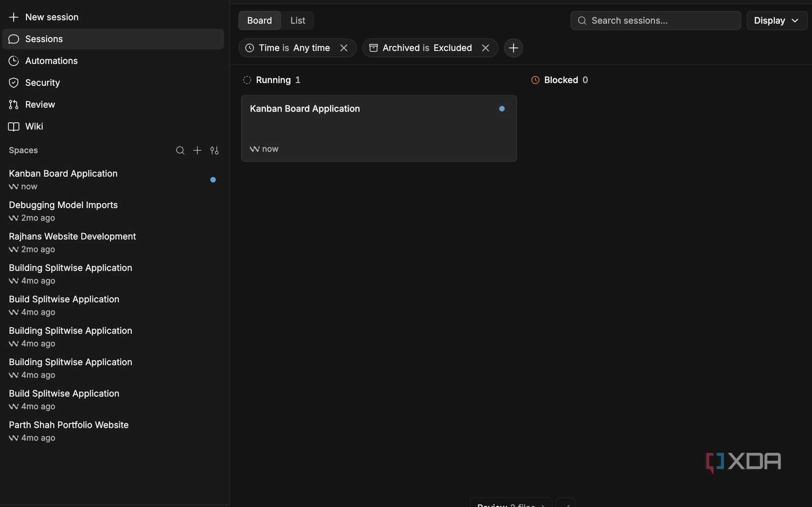Open Kanban Board Application in sidebar list

click(x=113, y=180)
